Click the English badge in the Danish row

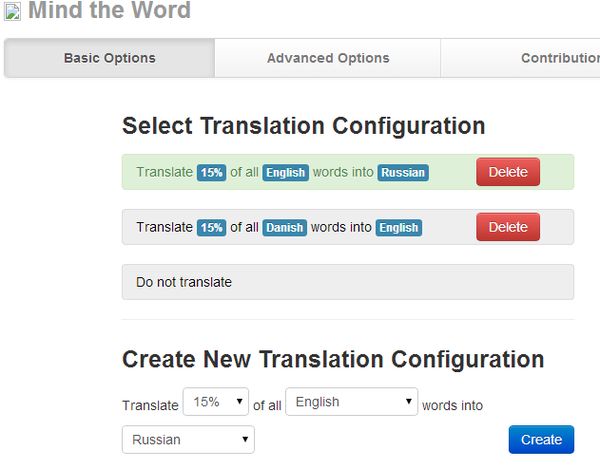tap(399, 228)
